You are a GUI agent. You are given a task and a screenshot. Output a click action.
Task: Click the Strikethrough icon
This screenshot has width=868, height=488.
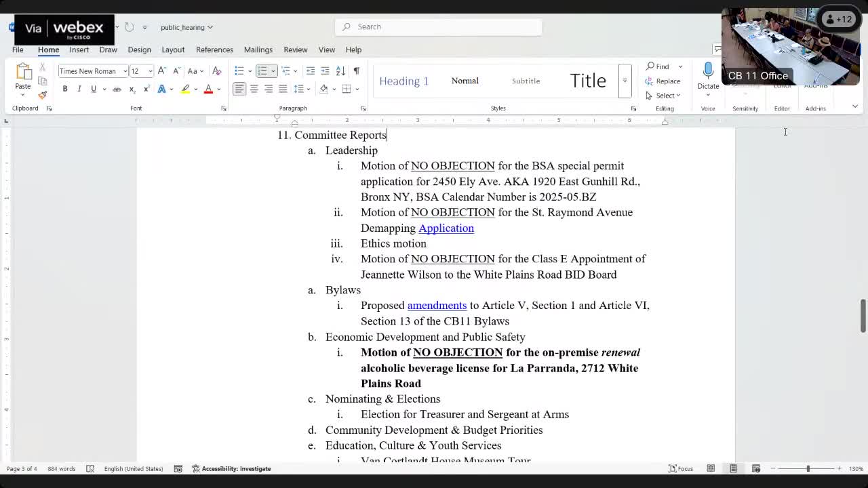[117, 89]
